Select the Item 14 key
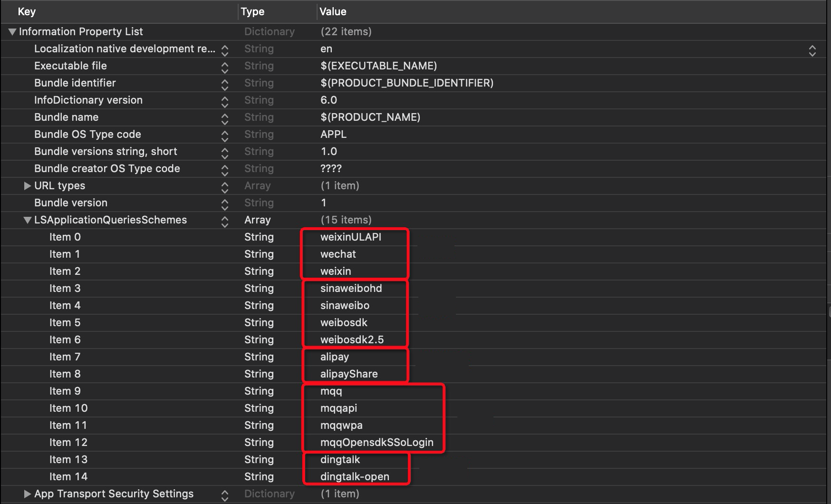831x504 pixels. coord(68,477)
